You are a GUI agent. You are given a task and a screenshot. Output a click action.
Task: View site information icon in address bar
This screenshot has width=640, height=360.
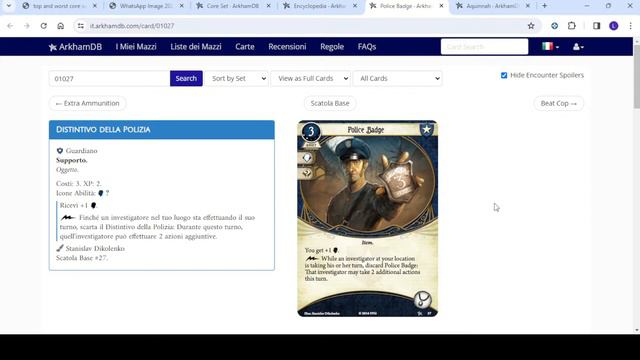tap(81, 26)
